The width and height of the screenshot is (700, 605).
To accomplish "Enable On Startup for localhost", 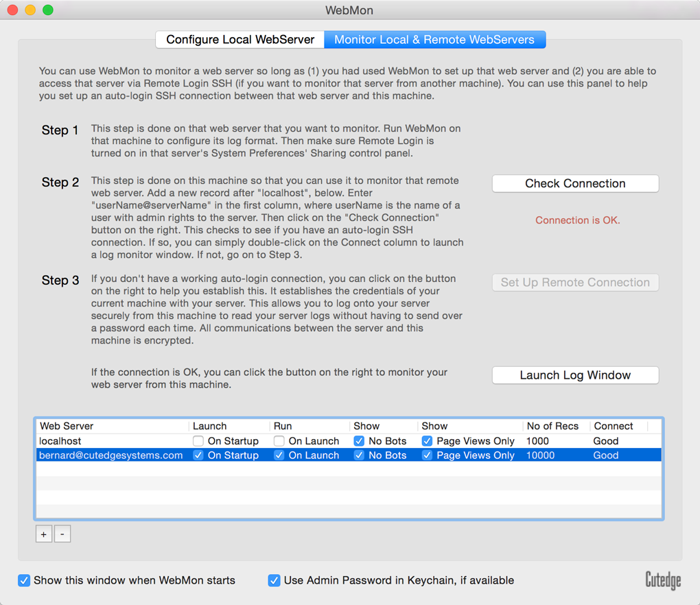I will point(198,441).
